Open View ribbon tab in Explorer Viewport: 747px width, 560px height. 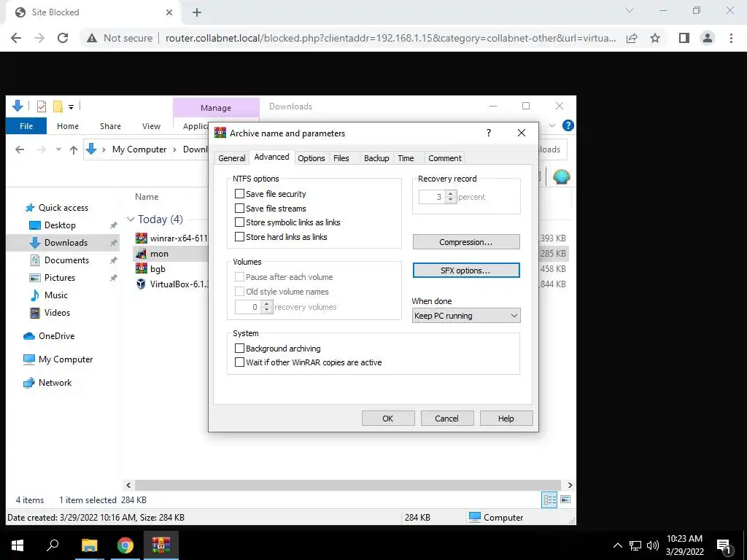[151, 126]
